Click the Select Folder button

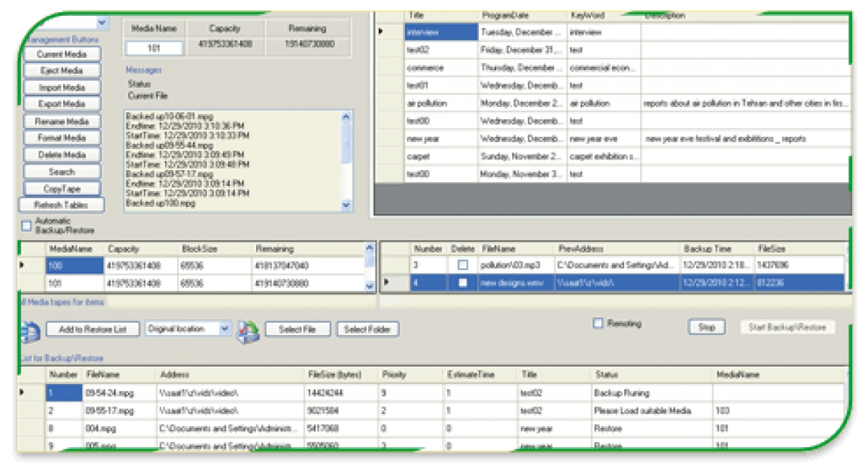[367, 330]
